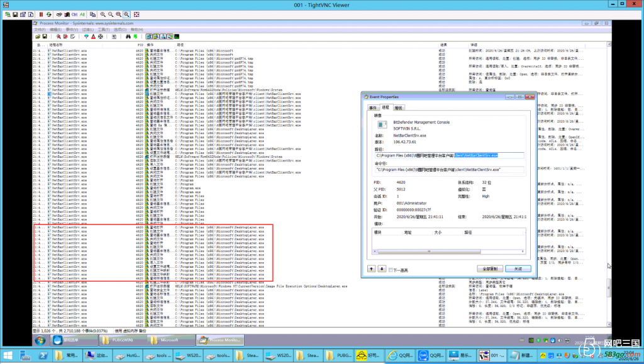The height and width of the screenshot is (364, 644).
Task: Click the green Jump To icon
Action: (135, 36)
